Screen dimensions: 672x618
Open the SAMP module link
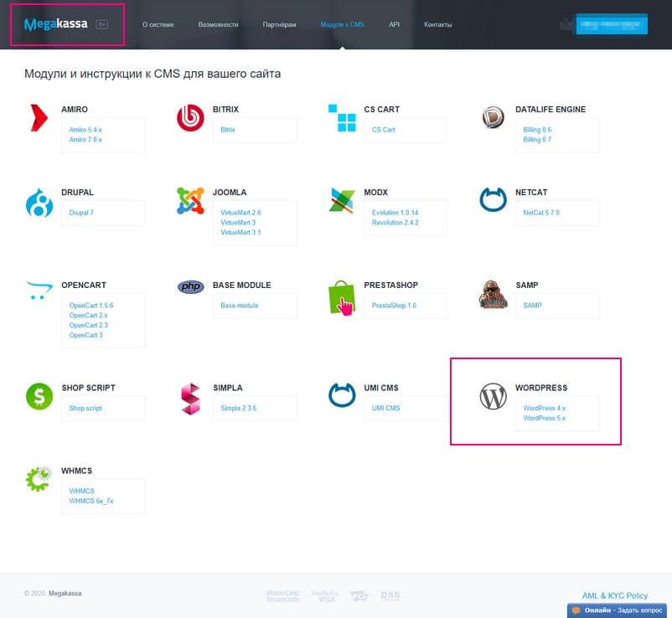532,306
